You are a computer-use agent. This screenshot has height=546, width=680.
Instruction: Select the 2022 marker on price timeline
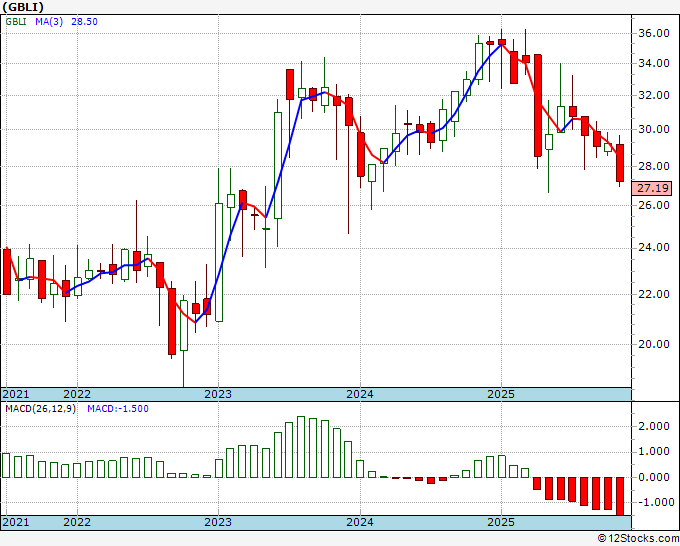(x=77, y=394)
